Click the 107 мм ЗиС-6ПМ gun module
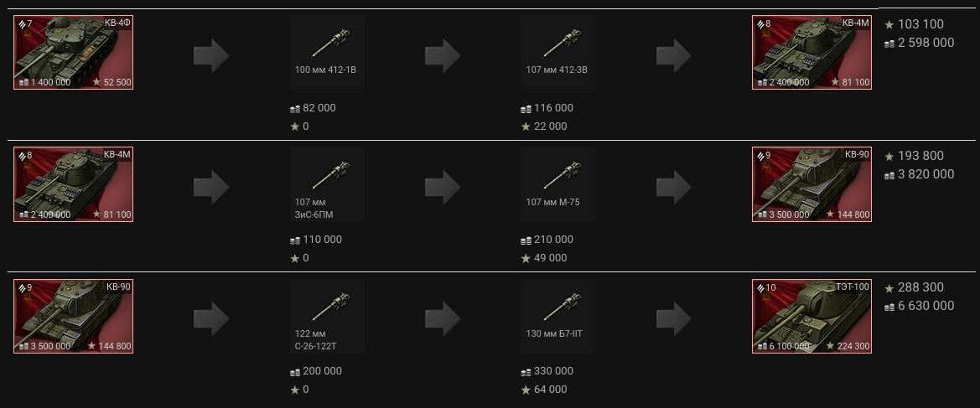Screen dimensions: 980x408 [327, 183]
